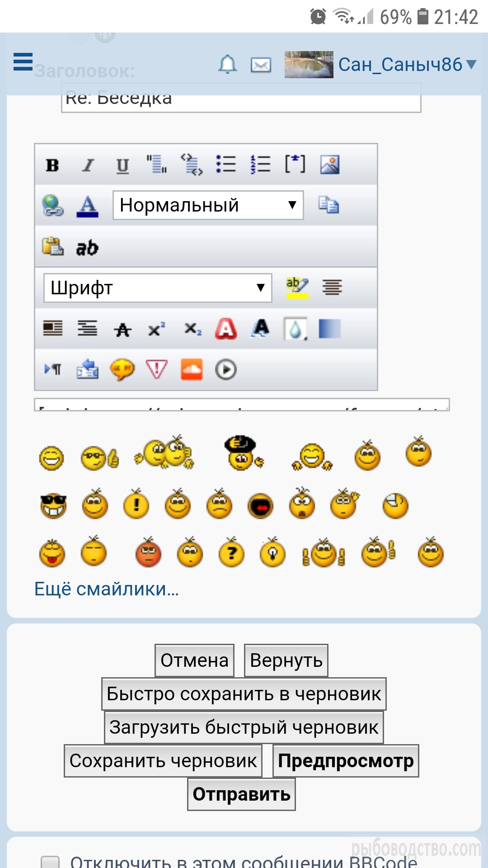Click the Отправить submit button
Viewport: 488px width, 868px height.
[242, 794]
